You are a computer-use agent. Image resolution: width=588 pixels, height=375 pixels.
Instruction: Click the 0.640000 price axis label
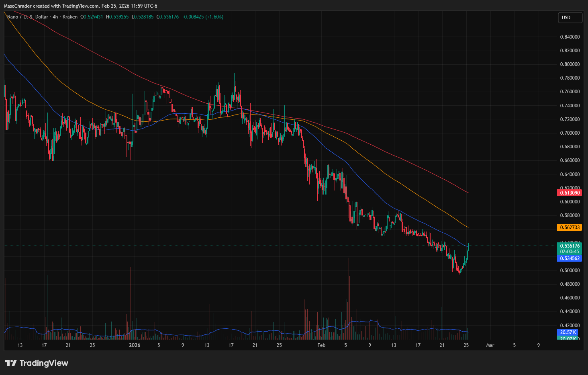pyautogui.click(x=570, y=174)
